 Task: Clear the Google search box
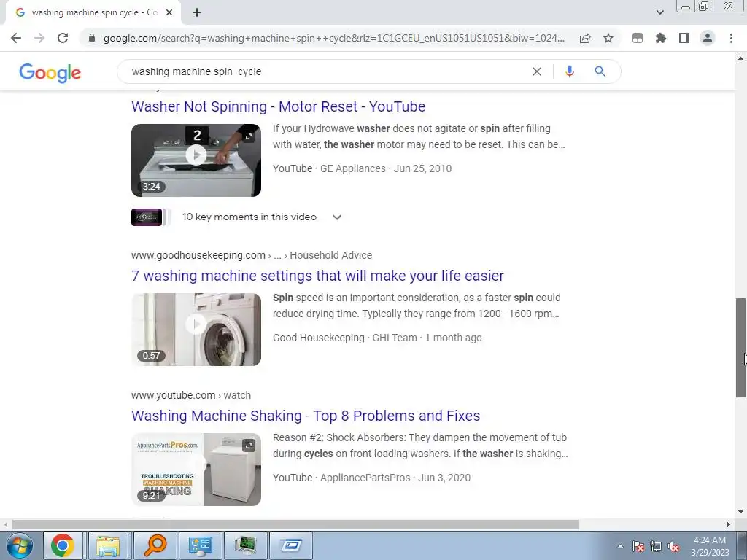(536, 71)
